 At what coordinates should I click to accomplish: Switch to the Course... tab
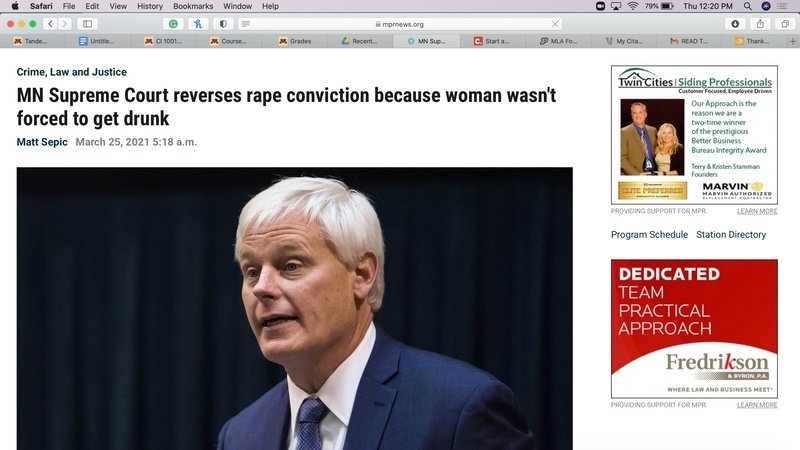click(x=230, y=41)
